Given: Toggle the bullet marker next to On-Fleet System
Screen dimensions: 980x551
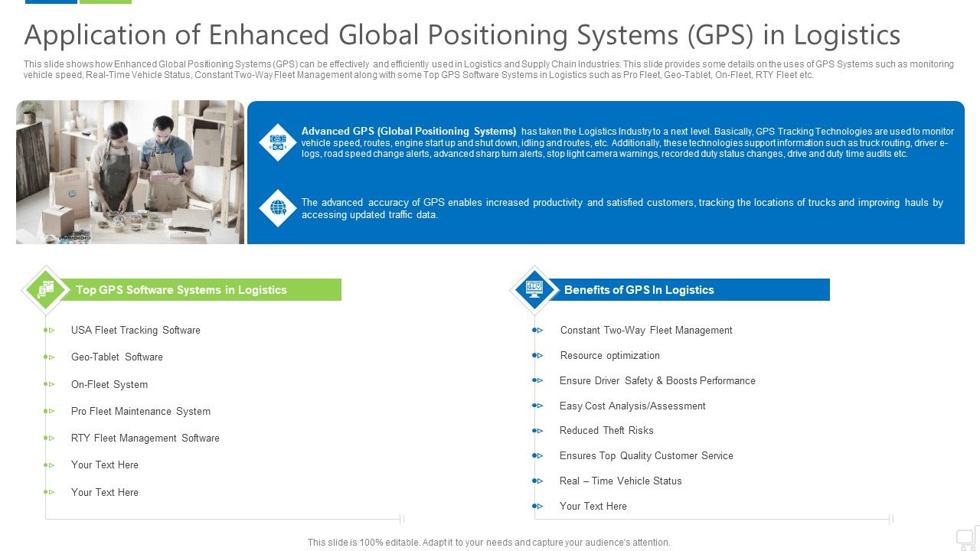Looking at the screenshot, I should [50, 384].
